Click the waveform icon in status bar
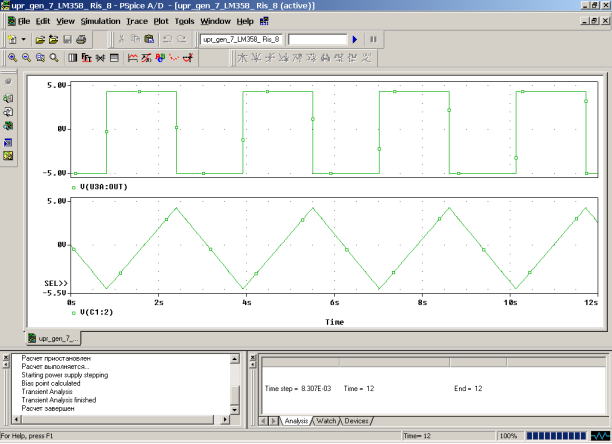This screenshot has width=612, height=444. [x=600, y=436]
